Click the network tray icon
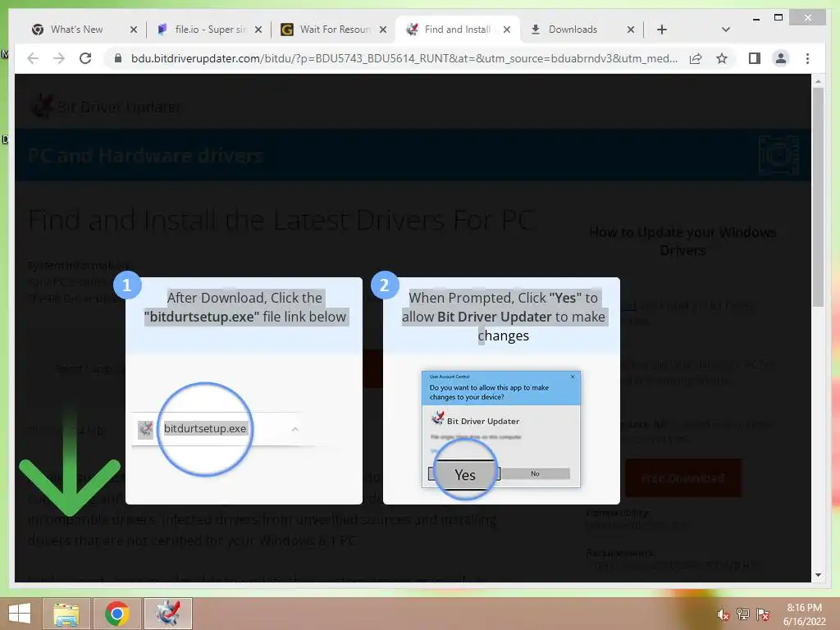The height and width of the screenshot is (630, 840). coord(743,614)
